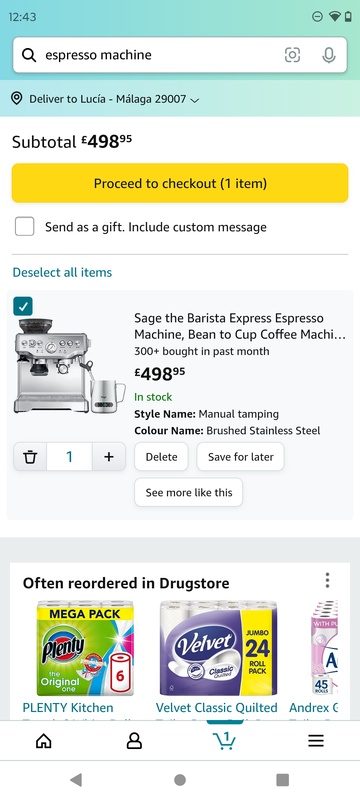
Task: Open the hamburger menu tab
Action: tap(316, 741)
